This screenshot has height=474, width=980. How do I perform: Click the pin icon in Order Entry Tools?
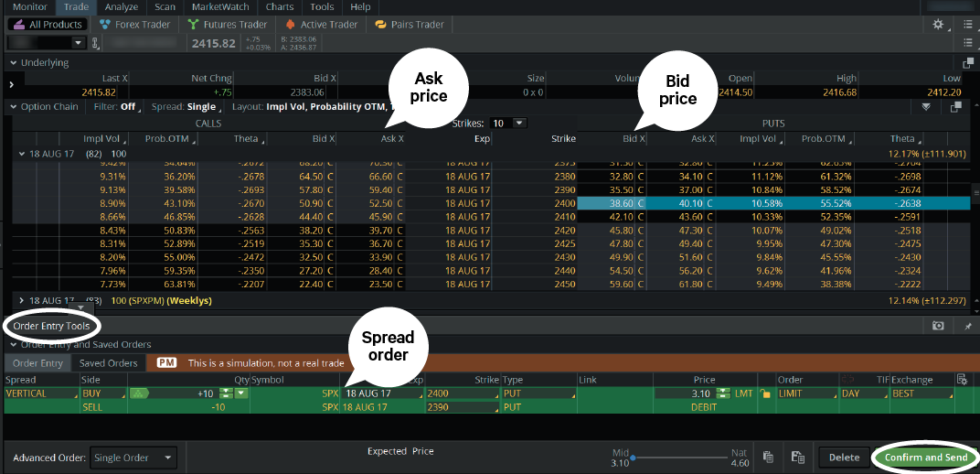pos(968,326)
